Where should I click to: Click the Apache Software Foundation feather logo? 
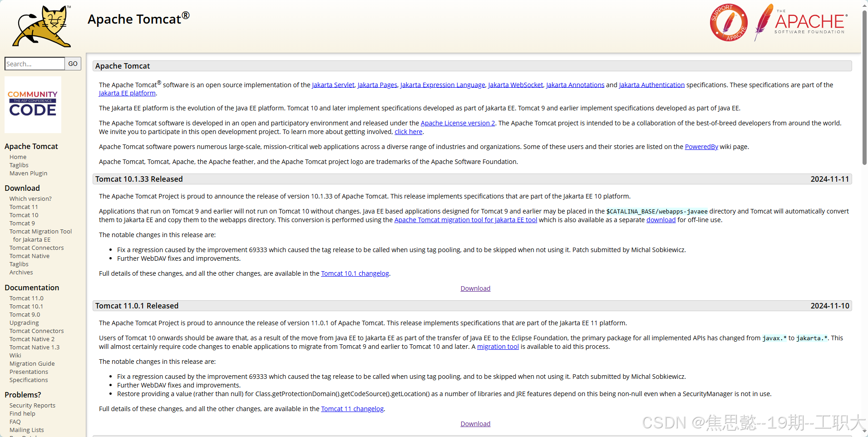click(x=801, y=22)
